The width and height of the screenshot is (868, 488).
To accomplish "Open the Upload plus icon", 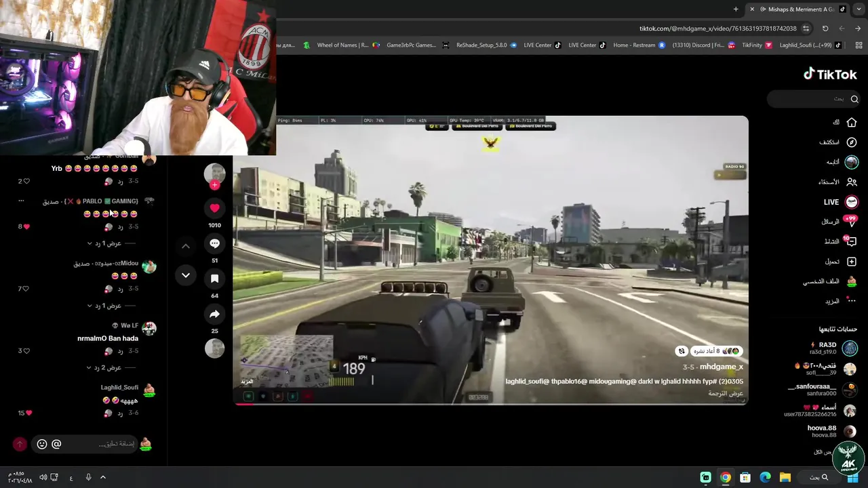I will click(x=852, y=262).
